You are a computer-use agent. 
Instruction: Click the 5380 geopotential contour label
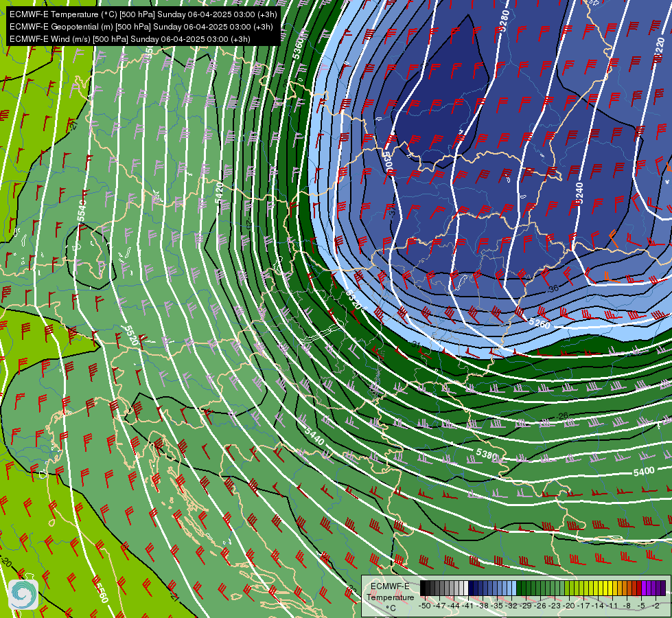pos(487,453)
